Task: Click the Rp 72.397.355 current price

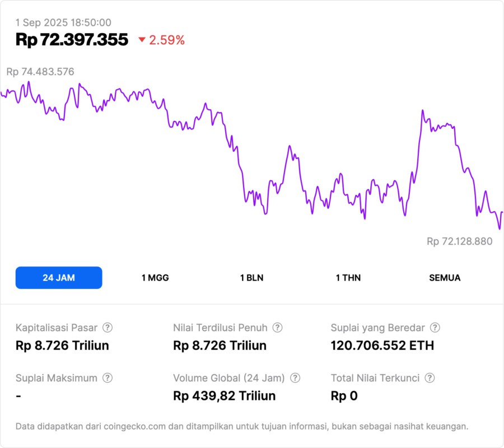Action: pyautogui.click(x=72, y=40)
